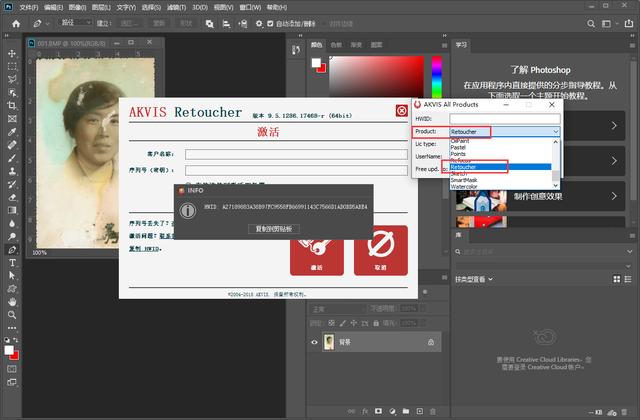640x420 pixels.
Task: Open path operations icon in options bar
Action: (x=209, y=24)
